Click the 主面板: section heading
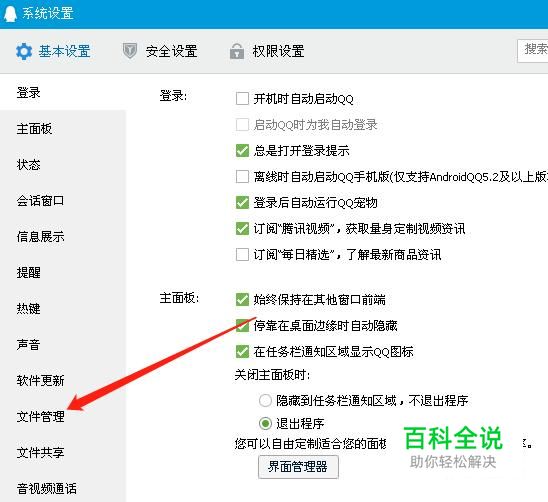Screen dimensions: 548x502 [179, 298]
